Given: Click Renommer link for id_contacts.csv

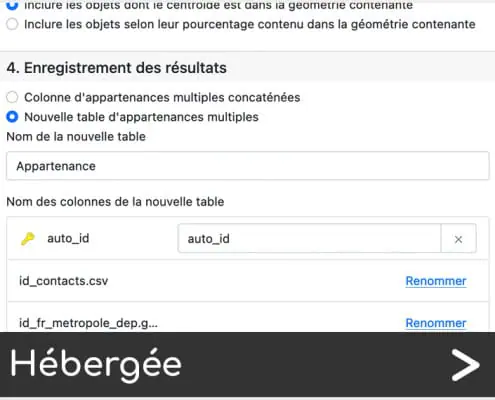Looking at the screenshot, I should click(436, 281).
